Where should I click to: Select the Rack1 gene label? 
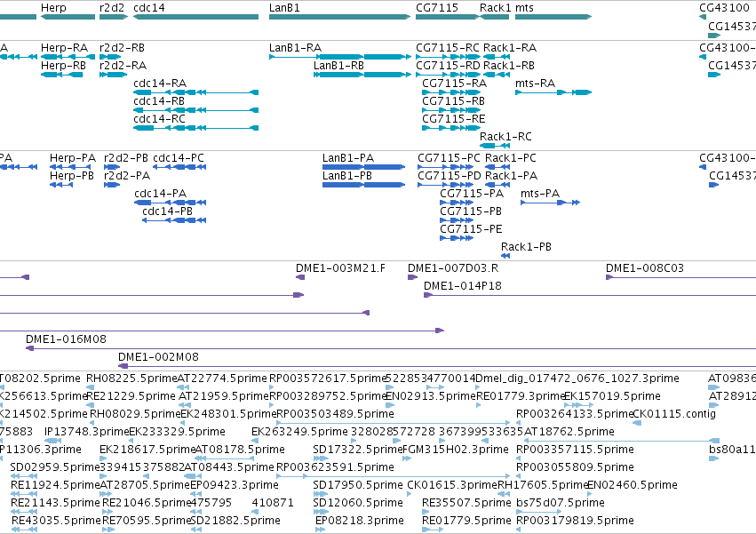(495, 8)
